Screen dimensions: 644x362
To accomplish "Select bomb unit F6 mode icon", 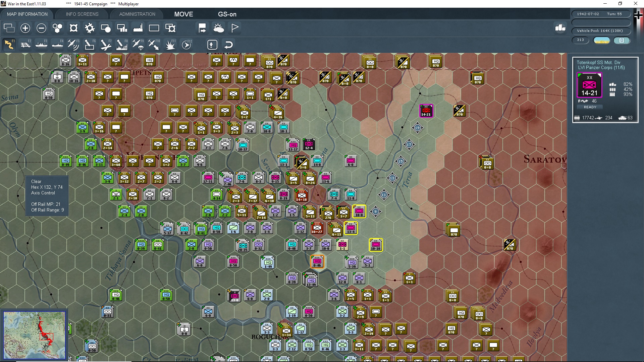I will pyautogui.click(x=90, y=44).
